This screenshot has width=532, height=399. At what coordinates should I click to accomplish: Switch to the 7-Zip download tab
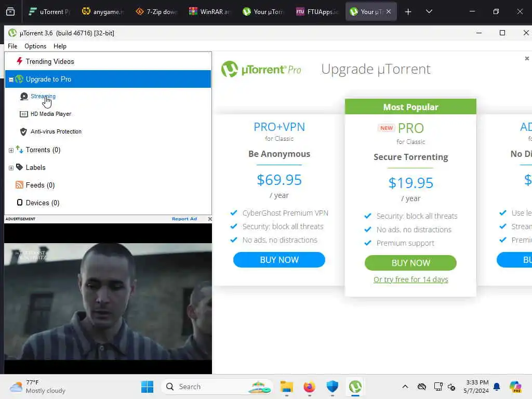click(x=156, y=11)
